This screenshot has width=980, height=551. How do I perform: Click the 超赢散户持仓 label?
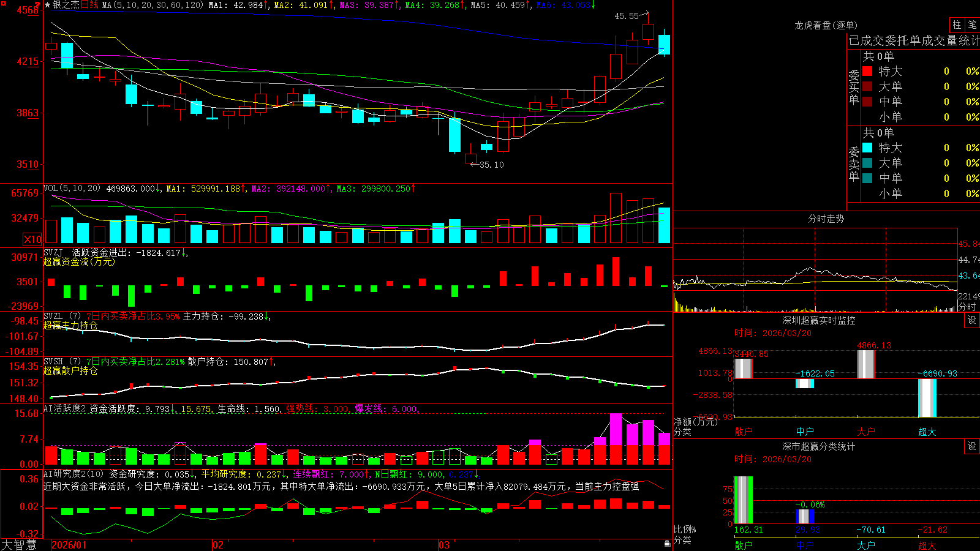coord(70,370)
